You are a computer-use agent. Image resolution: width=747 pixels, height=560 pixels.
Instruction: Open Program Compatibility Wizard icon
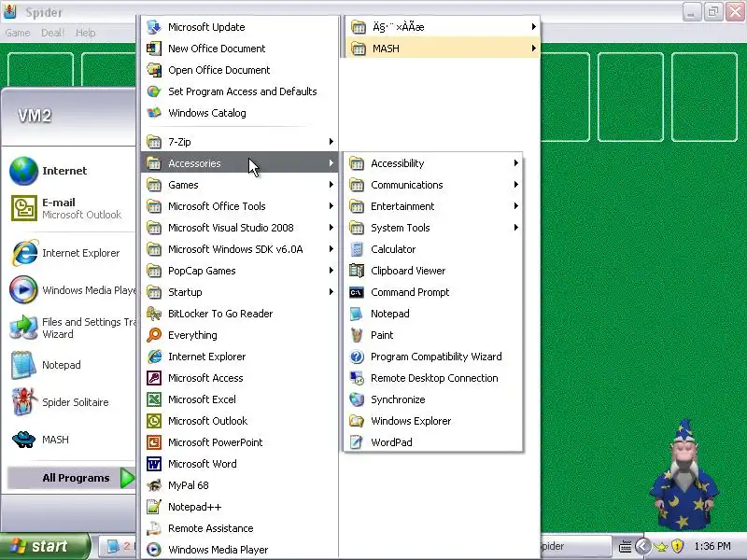[357, 357]
